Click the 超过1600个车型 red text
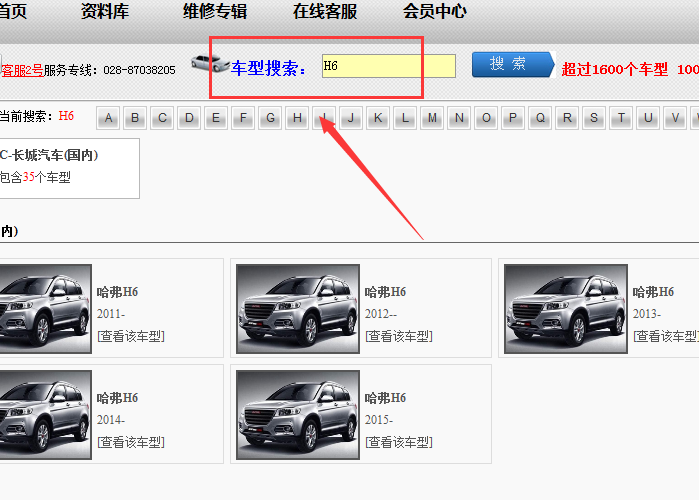The image size is (699, 500). pyautogui.click(x=614, y=70)
